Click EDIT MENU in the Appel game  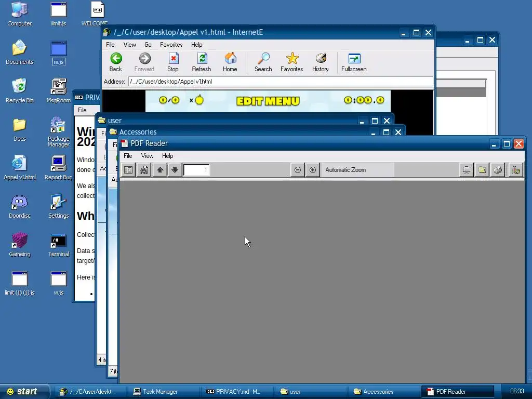click(x=268, y=101)
